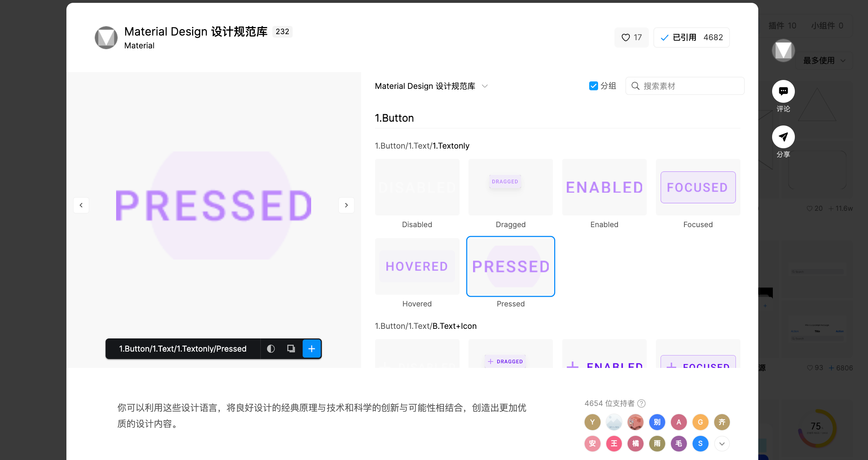Image resolution: width=868 pixels, height=460 pixels.
Task: Click the 分享 share paper-plane icon
Action: tap(783, 137)
